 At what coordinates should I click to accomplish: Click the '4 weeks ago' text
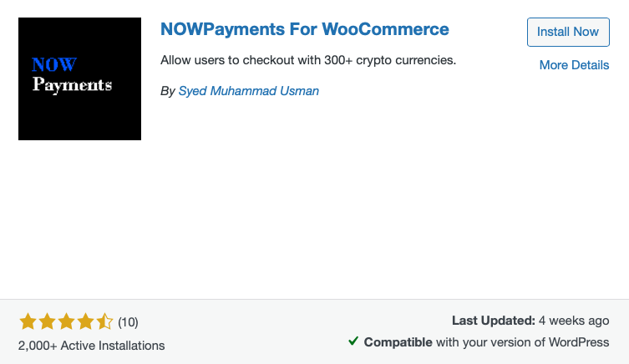pyautogui.click(x=574, y=320)
